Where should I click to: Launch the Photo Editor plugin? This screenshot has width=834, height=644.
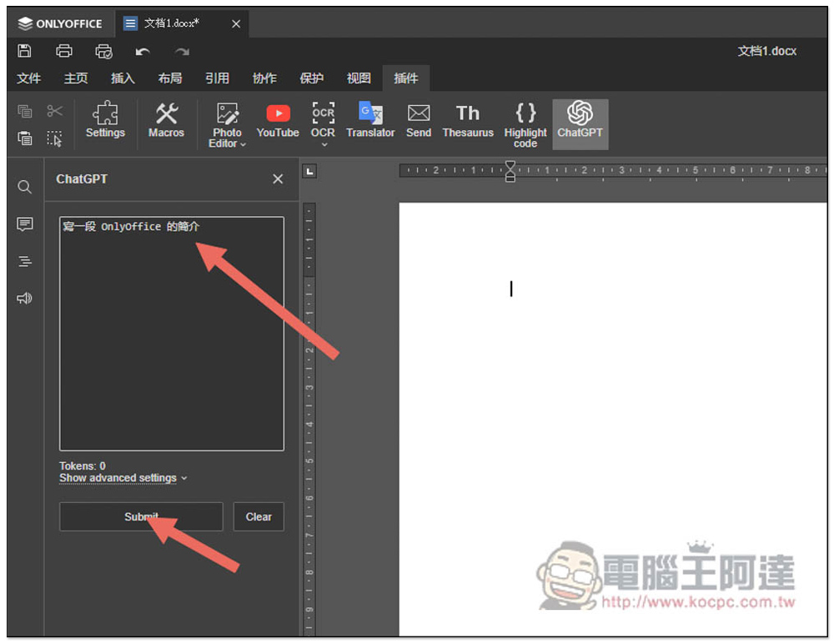pos(227,124)
